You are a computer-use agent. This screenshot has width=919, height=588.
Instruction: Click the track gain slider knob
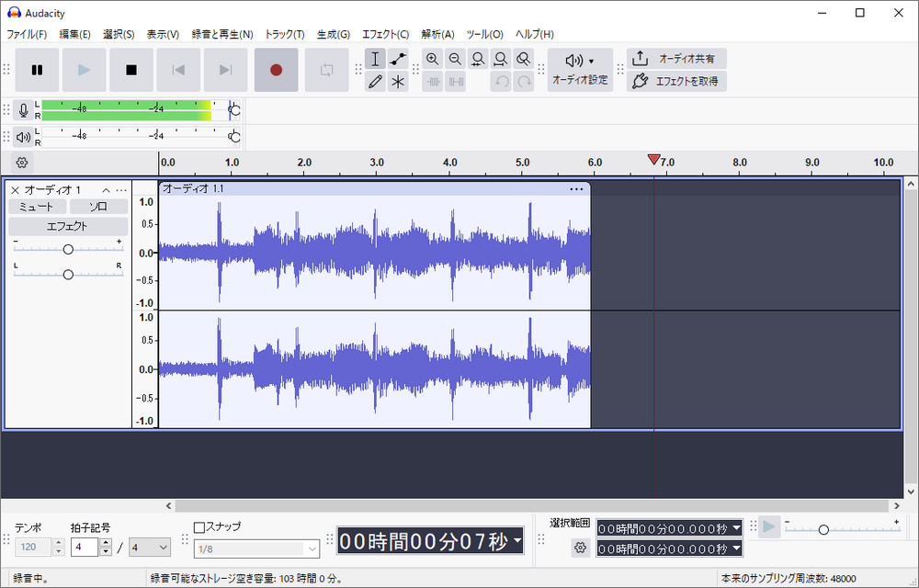click(68, 250)
